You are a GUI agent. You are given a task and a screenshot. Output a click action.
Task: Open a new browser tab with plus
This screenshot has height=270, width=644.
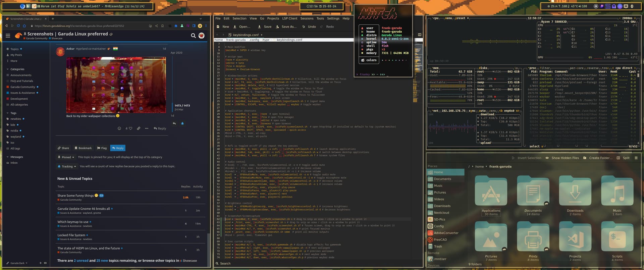tap(53, 19)
